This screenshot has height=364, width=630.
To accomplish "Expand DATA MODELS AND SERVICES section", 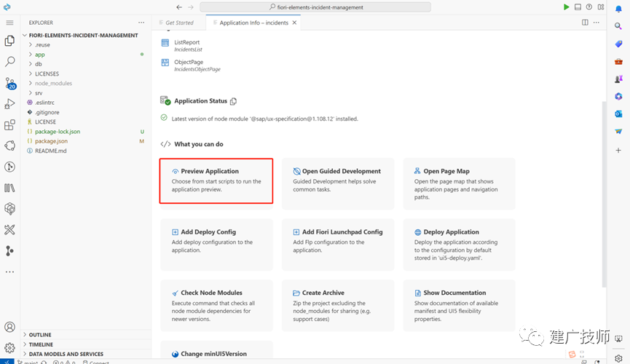I will click(86, 354).
